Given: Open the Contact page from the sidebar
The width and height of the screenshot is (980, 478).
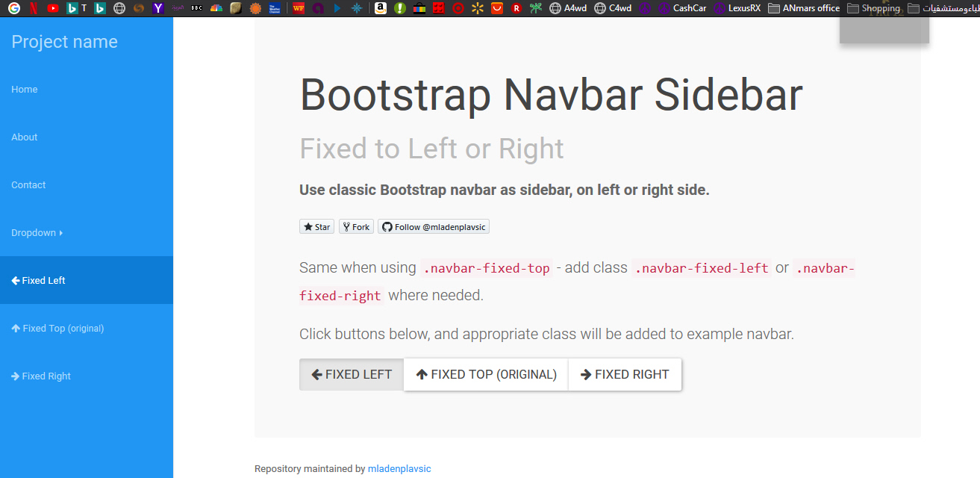Looking at the screenshot, I should coord(28,184).
